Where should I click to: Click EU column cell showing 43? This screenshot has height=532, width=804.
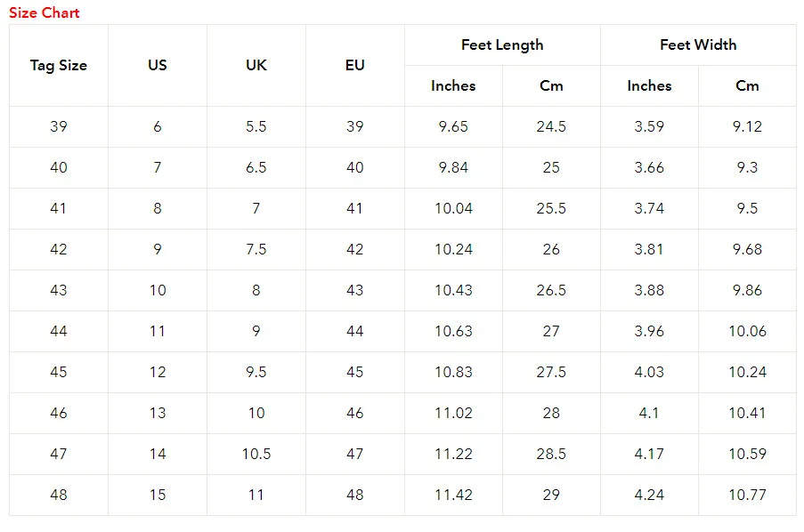pos(355,290)
